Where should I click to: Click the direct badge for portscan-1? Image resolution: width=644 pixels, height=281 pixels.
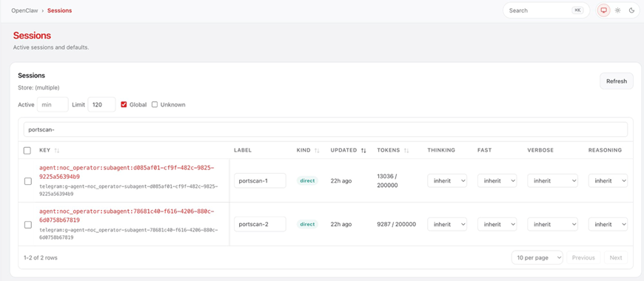307,181
